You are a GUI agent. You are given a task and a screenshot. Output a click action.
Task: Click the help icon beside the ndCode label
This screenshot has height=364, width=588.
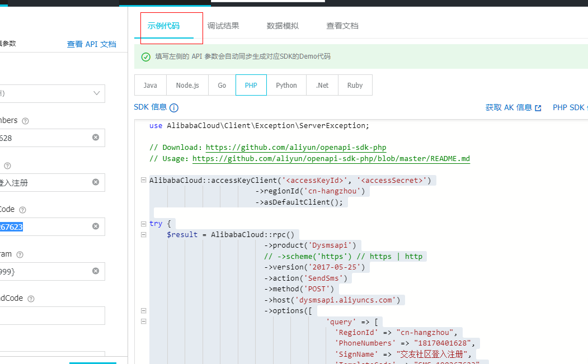(x=31, y=299)
